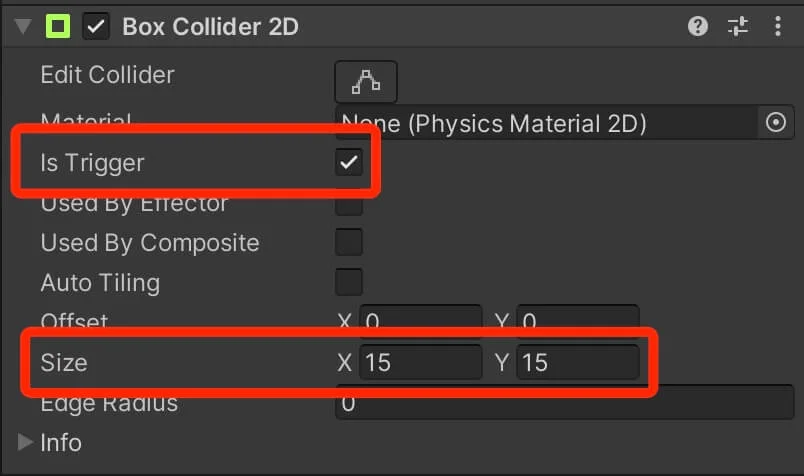Viewport: 804px width, 476px height.
Task: Disable the Box Collider 2D component checkbox
Action: (96, 27)
